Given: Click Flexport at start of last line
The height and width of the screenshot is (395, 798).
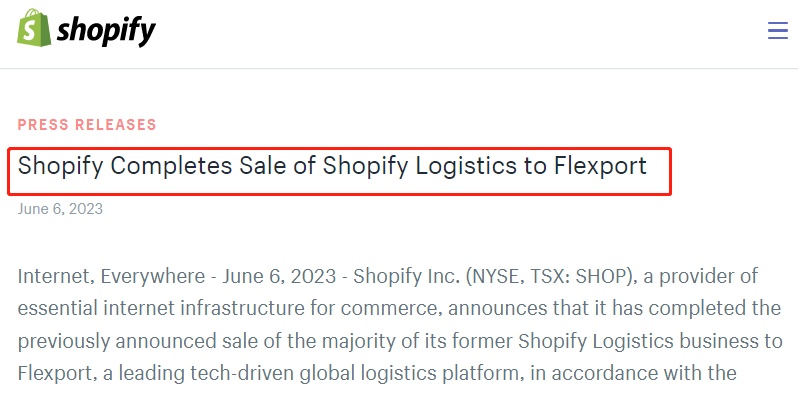Looking at the screenshot, I should coord(55,373).
